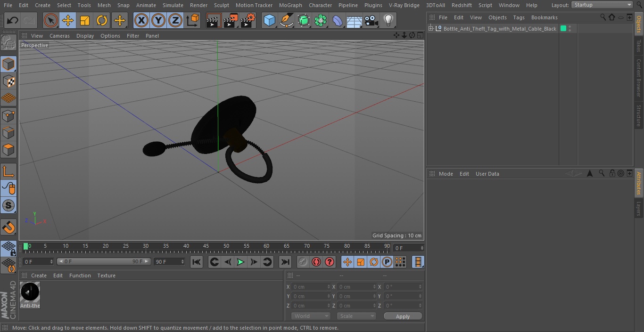The width and height of the screenshot is (644, 332).
Task: Open the Sculpt menu
Action: pyautogui.click(x=222, y=5)
